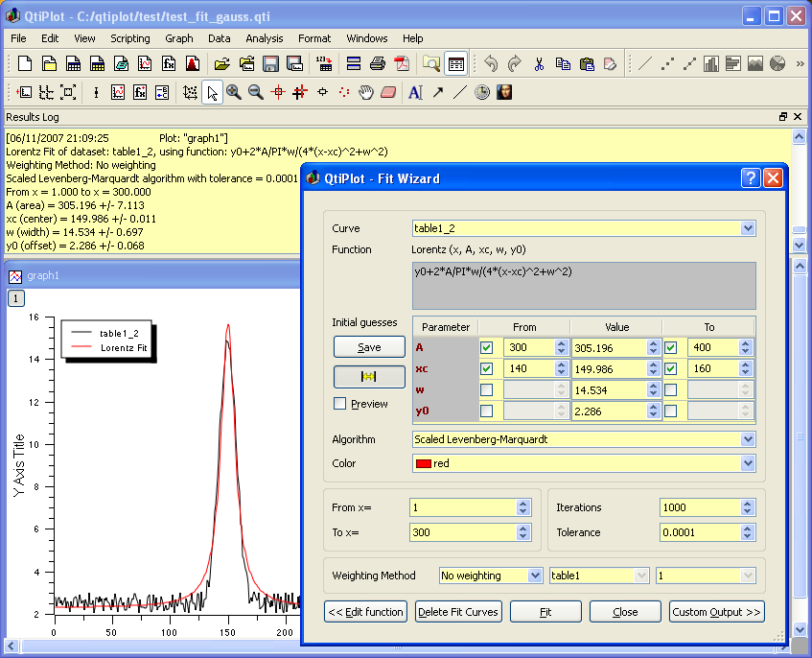Click the Undo arrow icon
This screenshot has height=658, width=812.
(491, 63)
